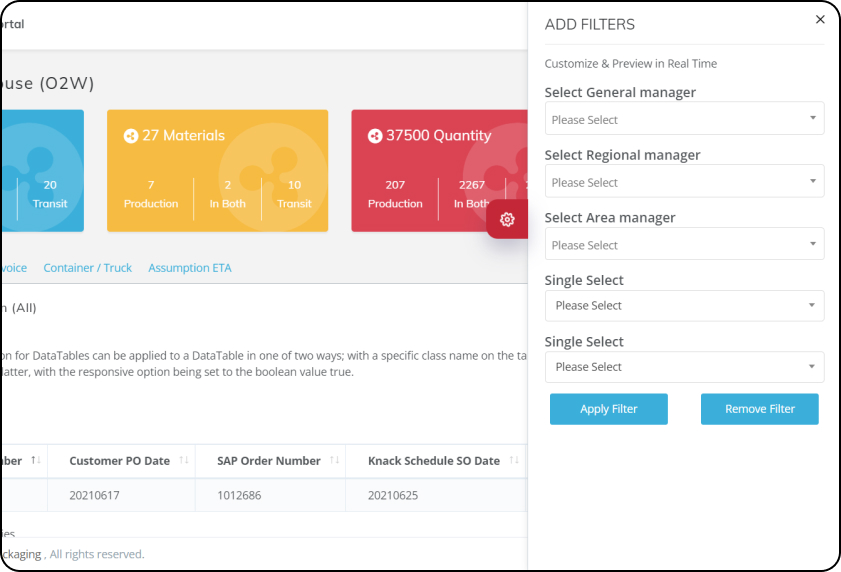Click the yellow 27 Materials card
The image size is (841, 572).
click(x=217, y=171)
